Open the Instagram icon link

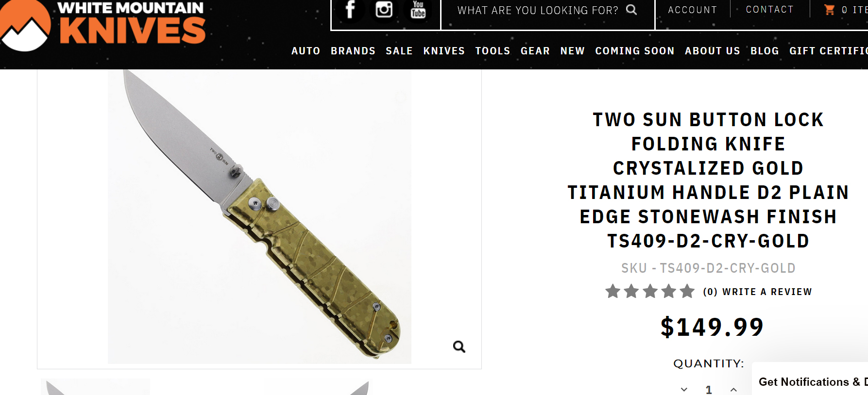(384, 9)
